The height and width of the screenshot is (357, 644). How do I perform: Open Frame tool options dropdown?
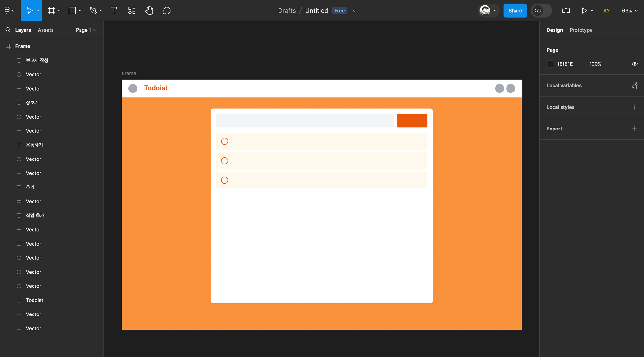59,11
